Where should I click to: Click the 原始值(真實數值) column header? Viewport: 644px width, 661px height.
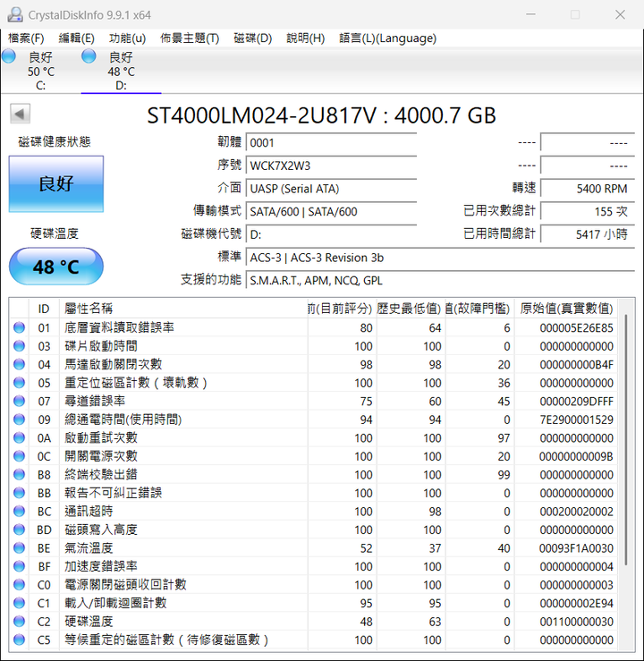tap(566, 309)
